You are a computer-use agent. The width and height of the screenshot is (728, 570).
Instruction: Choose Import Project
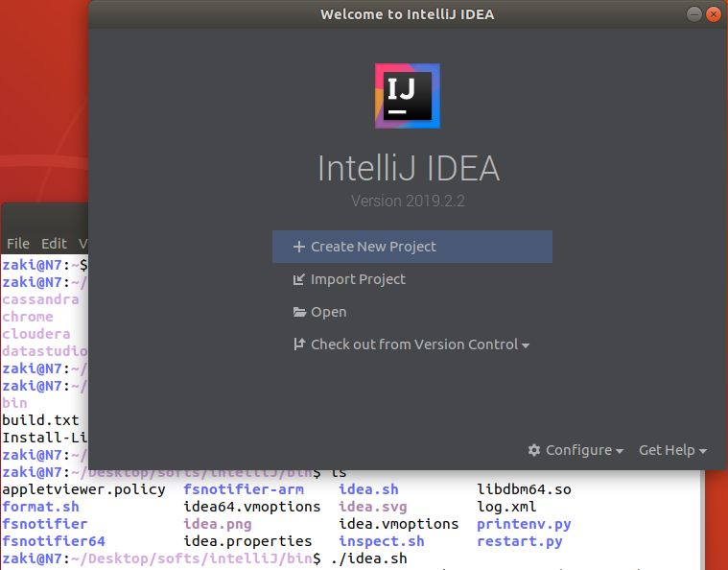coord(358,279)
